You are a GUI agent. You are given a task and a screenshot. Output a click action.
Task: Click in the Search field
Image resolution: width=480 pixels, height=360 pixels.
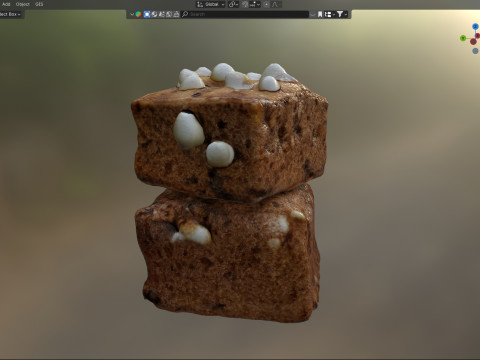point(245,14)
